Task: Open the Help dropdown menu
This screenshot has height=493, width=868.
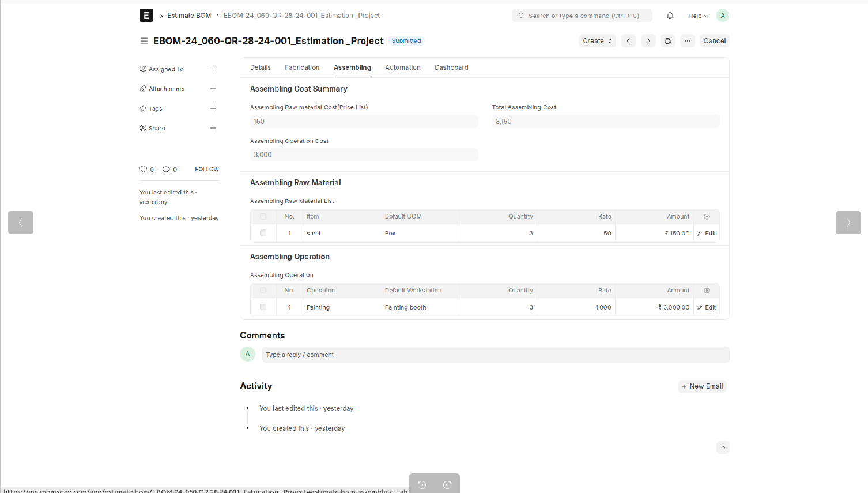Action: click(698, 16)
